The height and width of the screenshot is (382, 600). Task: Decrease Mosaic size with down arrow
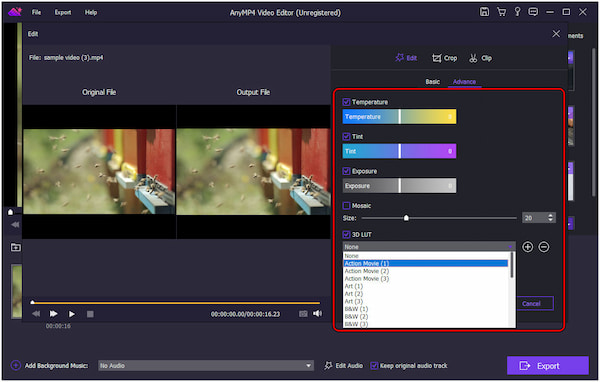[x=550, y=220]
